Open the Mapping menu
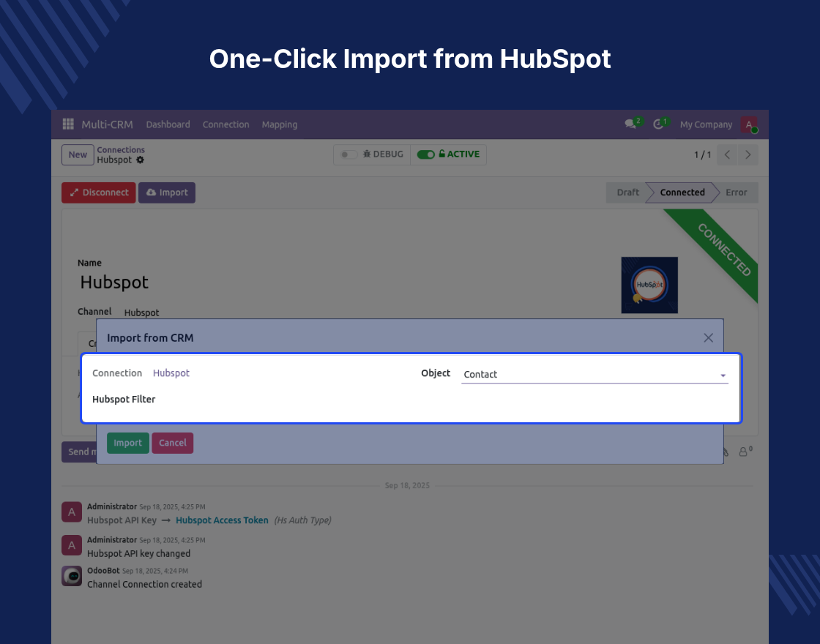This screenshot has height=644, width=820. click(279, 124)
